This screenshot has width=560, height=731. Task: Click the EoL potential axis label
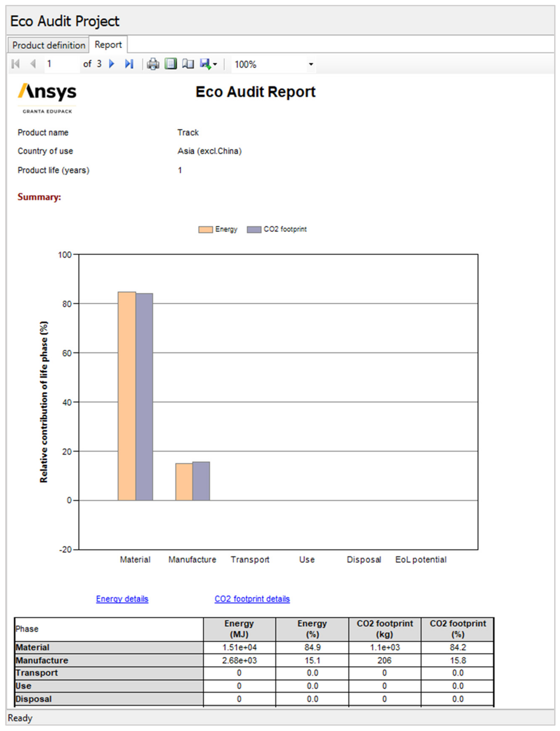pyautogui.click(x=421, y=560)
